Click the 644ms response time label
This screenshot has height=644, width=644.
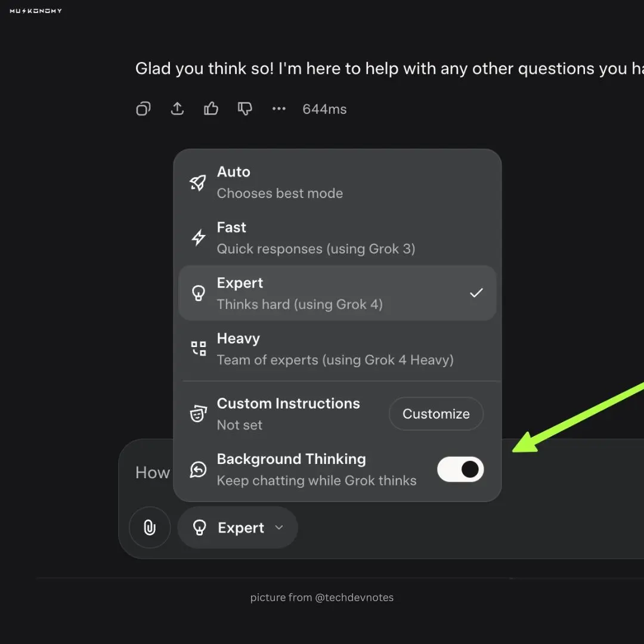(x=324, y=109)
